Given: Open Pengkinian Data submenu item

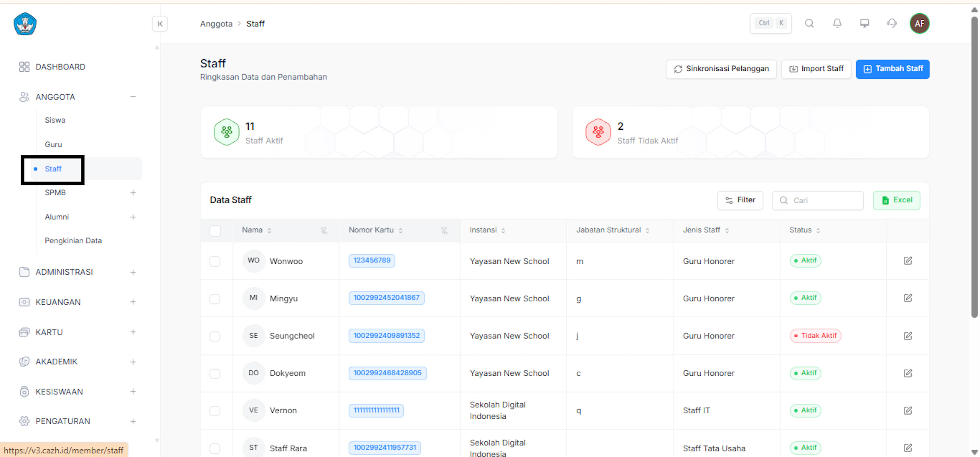Looking at the screenshot, I should [73, 241].
